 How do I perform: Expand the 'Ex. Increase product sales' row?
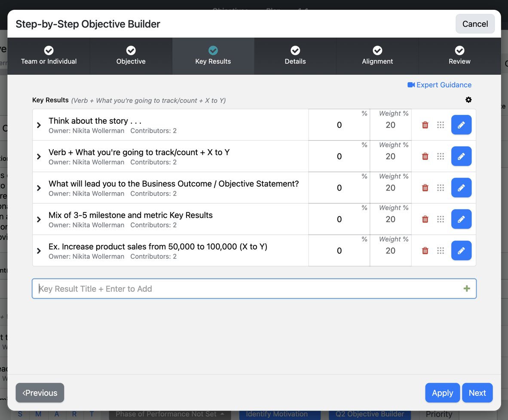[x=39, y=251]
